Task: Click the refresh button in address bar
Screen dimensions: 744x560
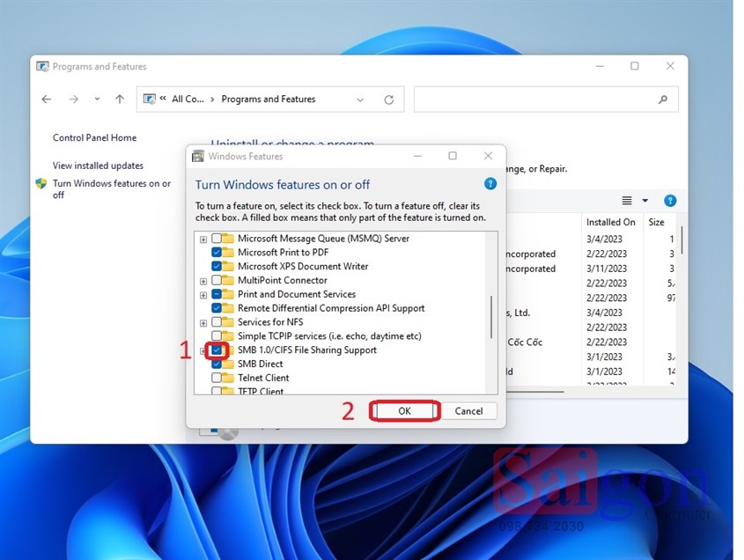Action: (x=388, y=99)
